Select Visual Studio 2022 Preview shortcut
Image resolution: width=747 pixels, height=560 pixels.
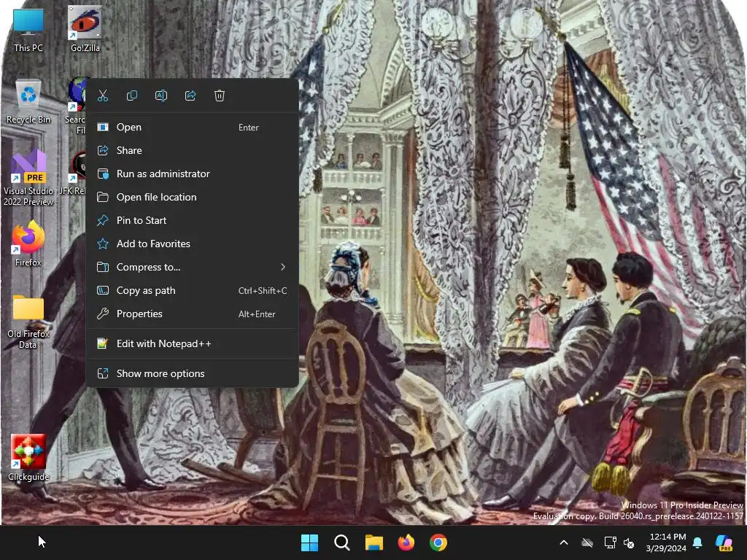click(28, 179)
